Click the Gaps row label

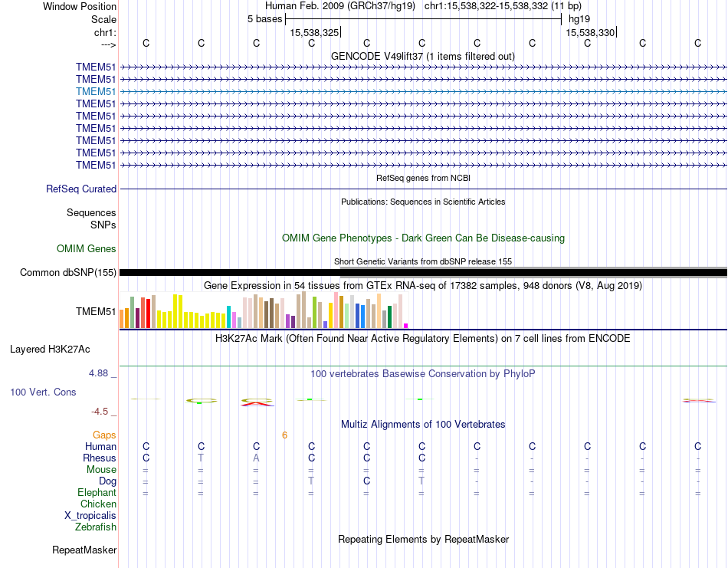coord(104,435)
